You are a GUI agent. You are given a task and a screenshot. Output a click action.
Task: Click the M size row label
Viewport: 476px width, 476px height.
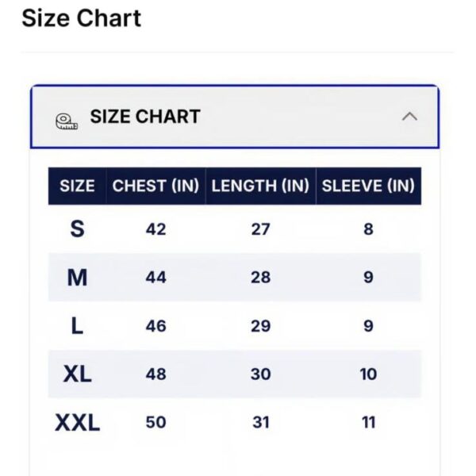pos(77,278)
